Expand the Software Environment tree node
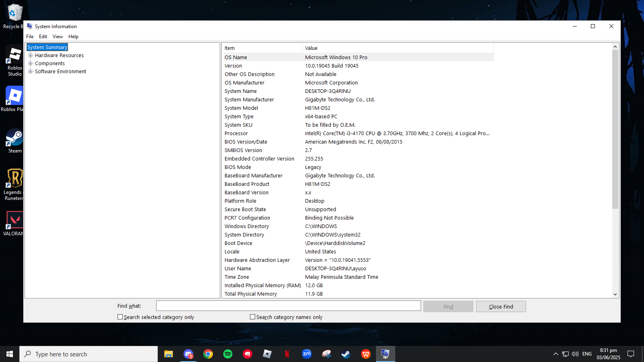The image size is (644, 362). (30, 72)
